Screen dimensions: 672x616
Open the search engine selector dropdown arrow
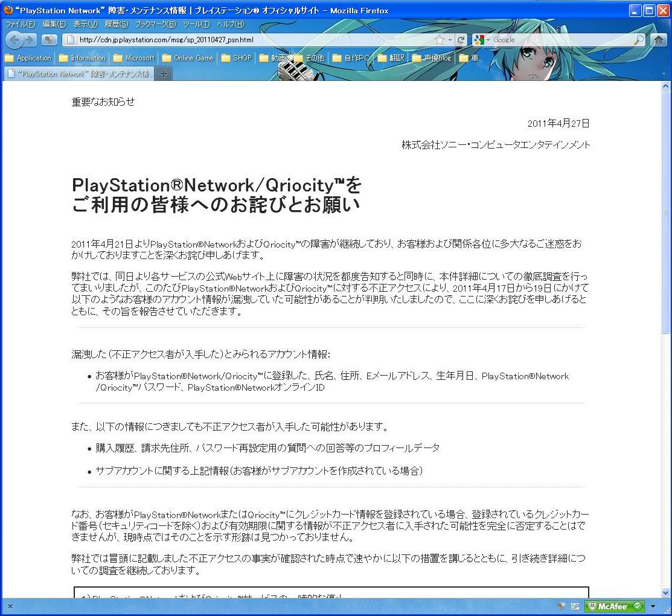tap(488, 40)
